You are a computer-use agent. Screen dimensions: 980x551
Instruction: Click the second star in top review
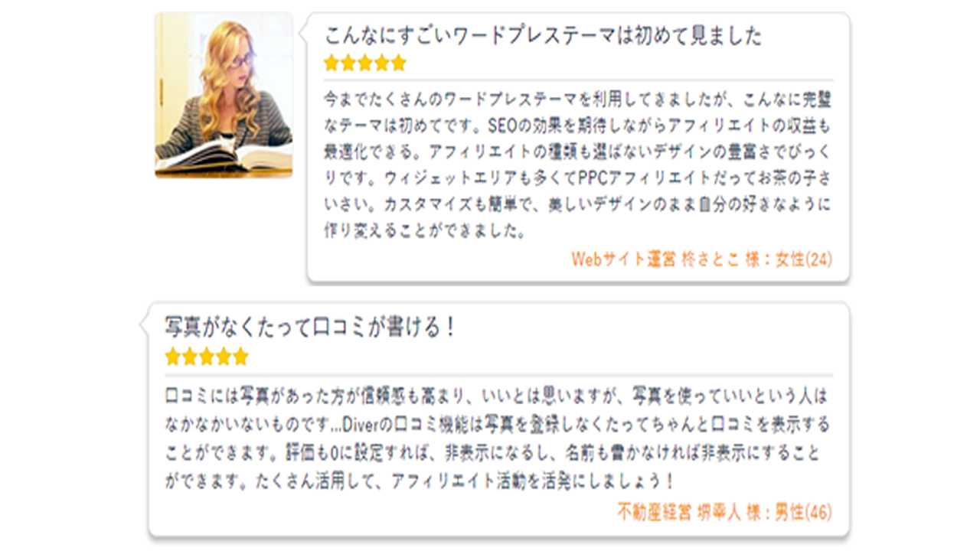(x=348, y=64)
